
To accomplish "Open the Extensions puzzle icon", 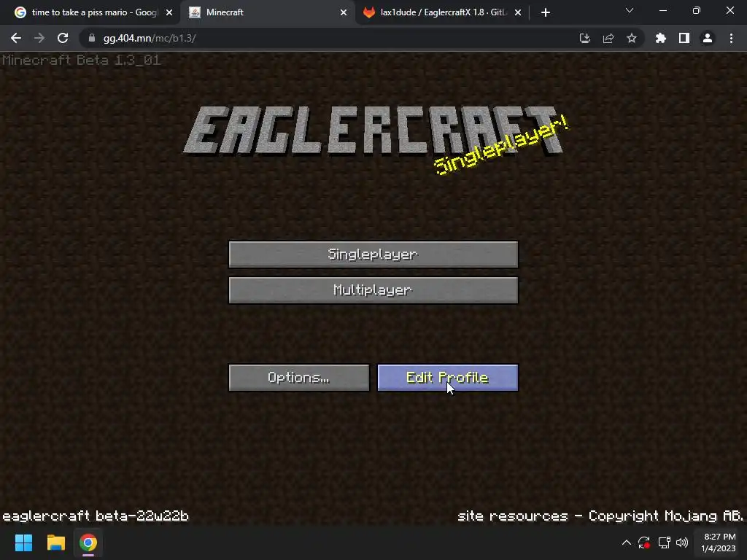I will 660,38.
